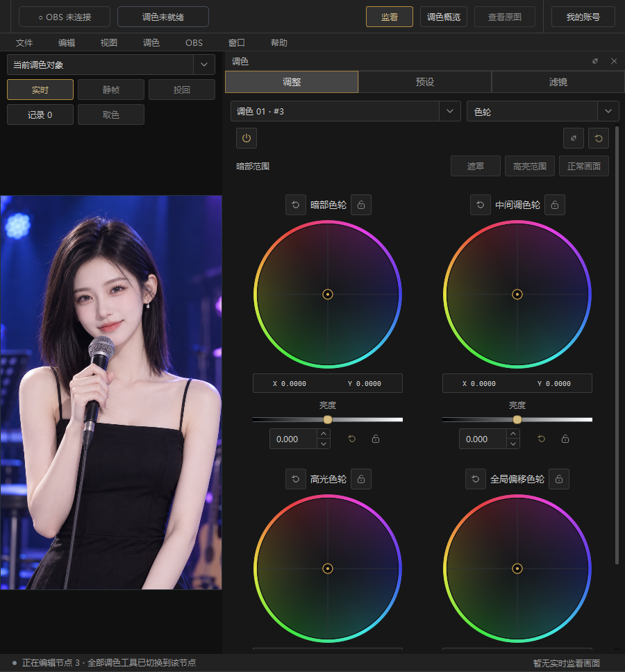
Task: Reset the 中间调色轮 color wheel
Action: pyautogui.click(x=481, y=205)
